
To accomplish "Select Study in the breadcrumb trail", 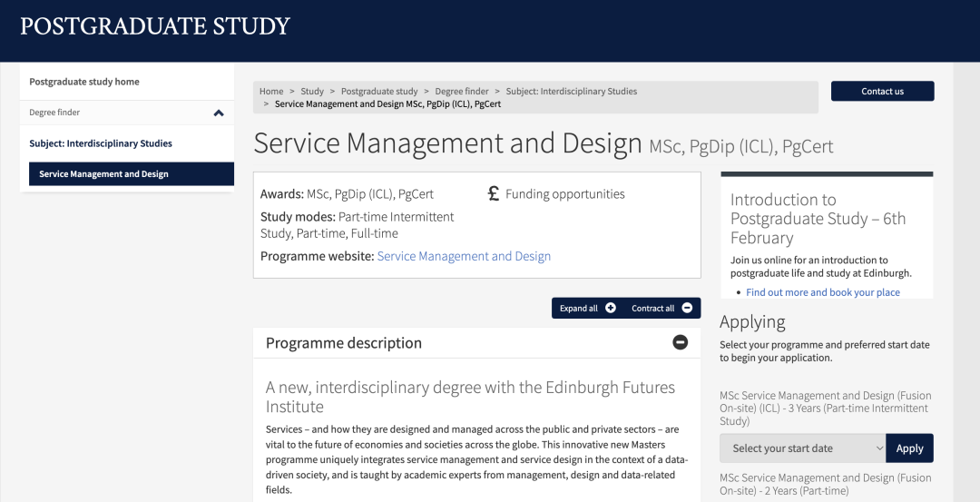I will tap(312, 91).
